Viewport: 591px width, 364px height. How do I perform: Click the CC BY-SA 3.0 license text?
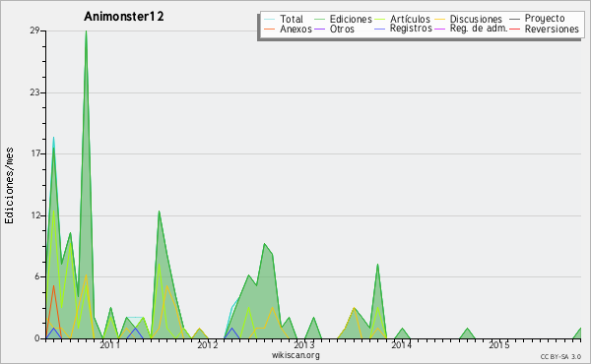pyautogui.click(x=560, y=357)
